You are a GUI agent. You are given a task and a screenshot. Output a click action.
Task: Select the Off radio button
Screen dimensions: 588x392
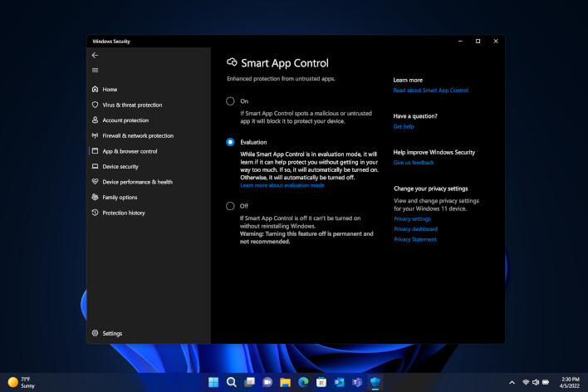230,206
